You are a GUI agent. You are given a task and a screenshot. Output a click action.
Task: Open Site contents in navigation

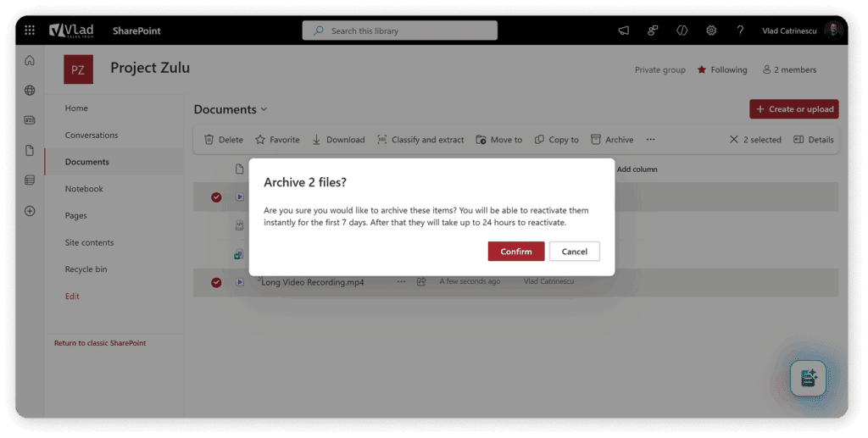89,242
